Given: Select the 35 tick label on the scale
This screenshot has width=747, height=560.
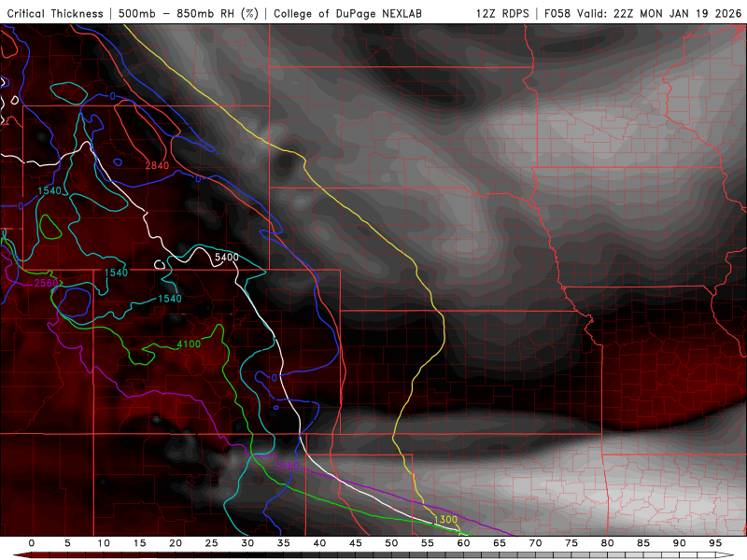Looking at the screenshot, I should pos(284,543).
